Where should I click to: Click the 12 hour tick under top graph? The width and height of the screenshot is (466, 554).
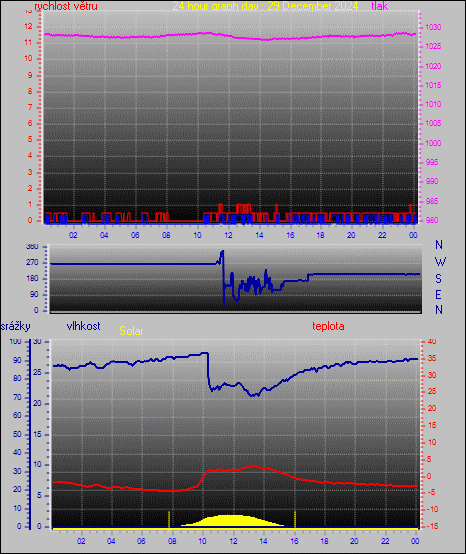point(228,235)
